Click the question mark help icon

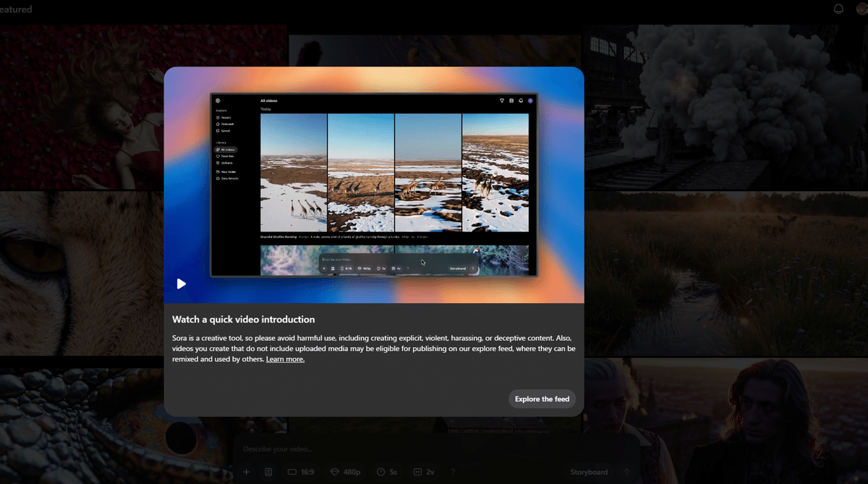454,472
